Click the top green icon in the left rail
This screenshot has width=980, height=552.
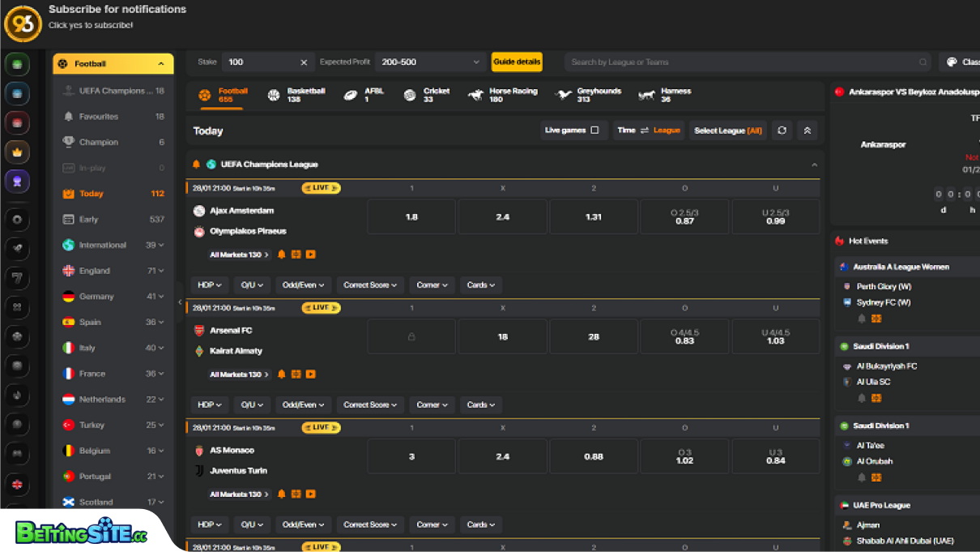click(x=18, y=64)
